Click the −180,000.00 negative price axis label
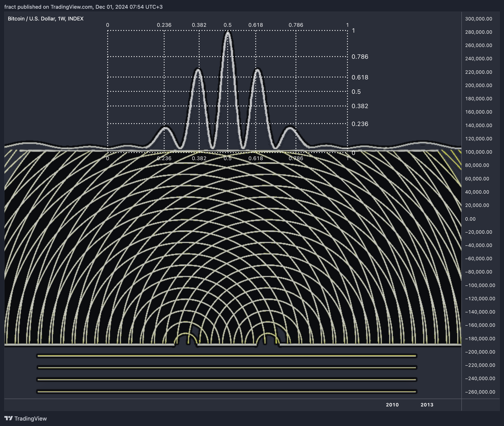 tap(480, 339)
